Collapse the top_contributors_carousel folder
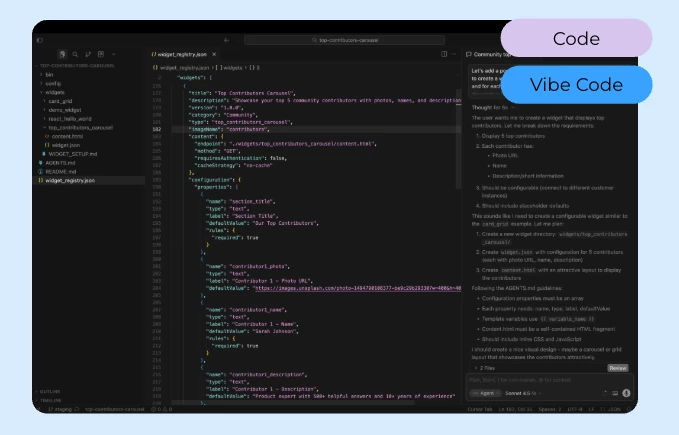 [x=81, y=128]
